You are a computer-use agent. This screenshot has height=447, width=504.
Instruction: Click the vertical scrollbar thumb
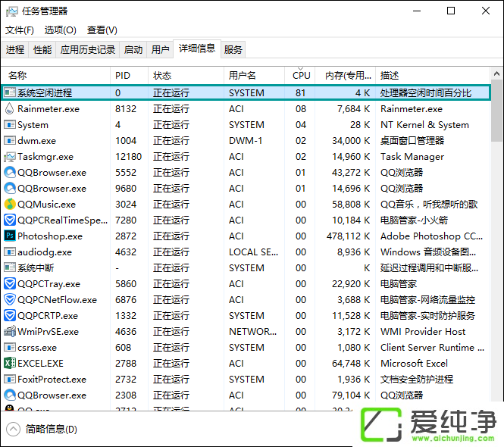coord(497,111)
